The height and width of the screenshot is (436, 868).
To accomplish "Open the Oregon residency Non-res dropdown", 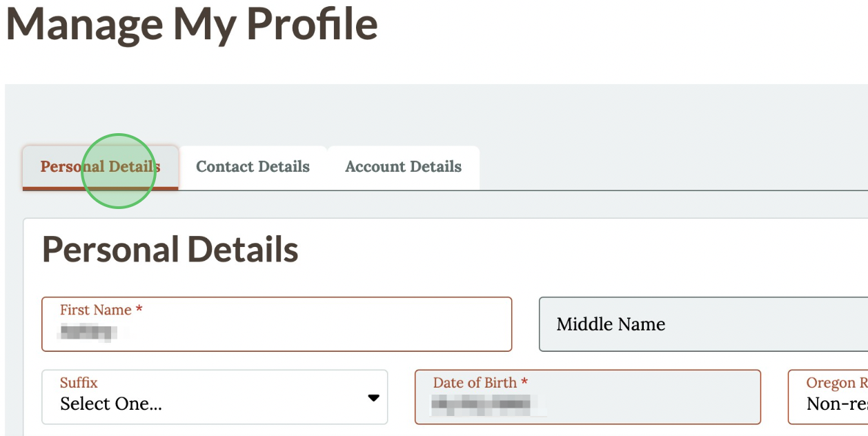I will point(828,397).
